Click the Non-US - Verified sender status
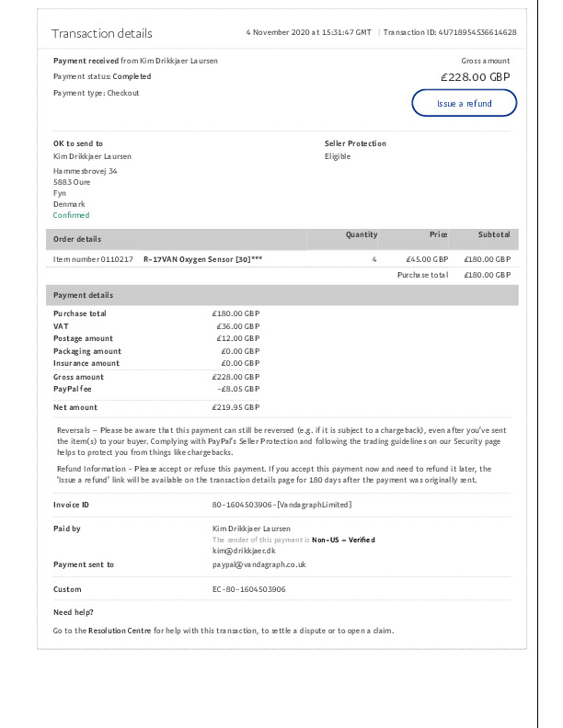The height and width of the screenshot is (728, 563). 343,540
